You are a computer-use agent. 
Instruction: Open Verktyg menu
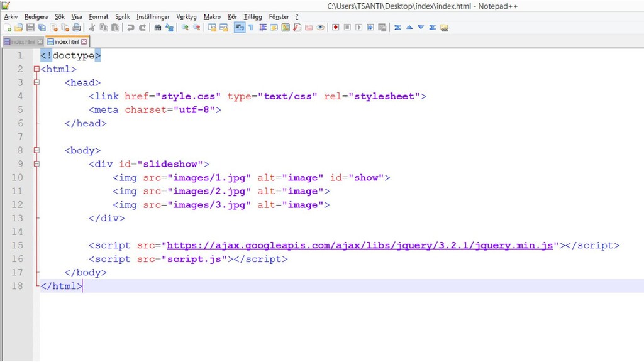tap(186, 17)
